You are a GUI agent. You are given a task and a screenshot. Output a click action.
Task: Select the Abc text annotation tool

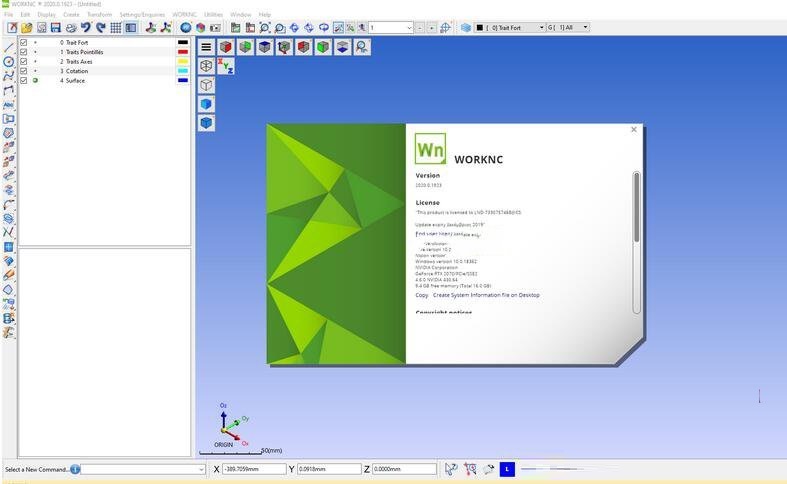coord(9,104)
